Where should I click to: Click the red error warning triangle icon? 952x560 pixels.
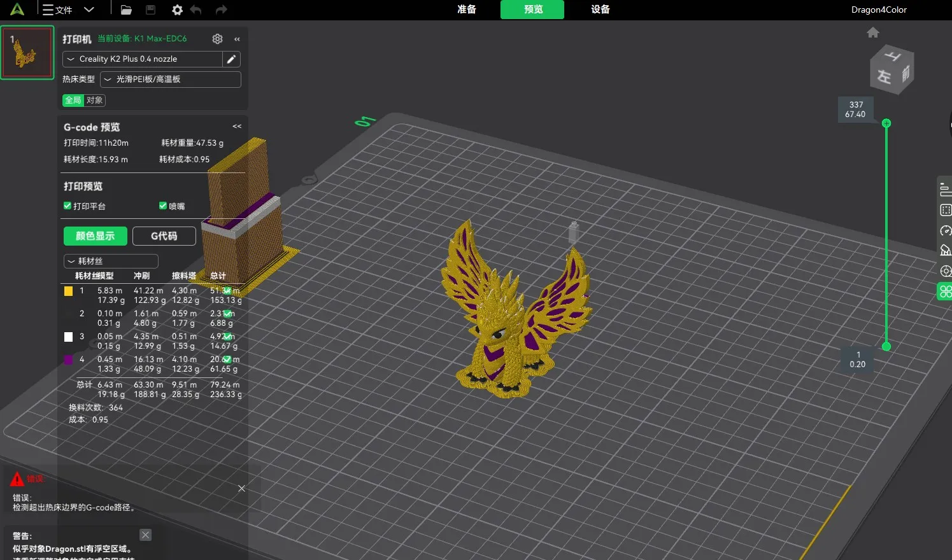point(17,479)
